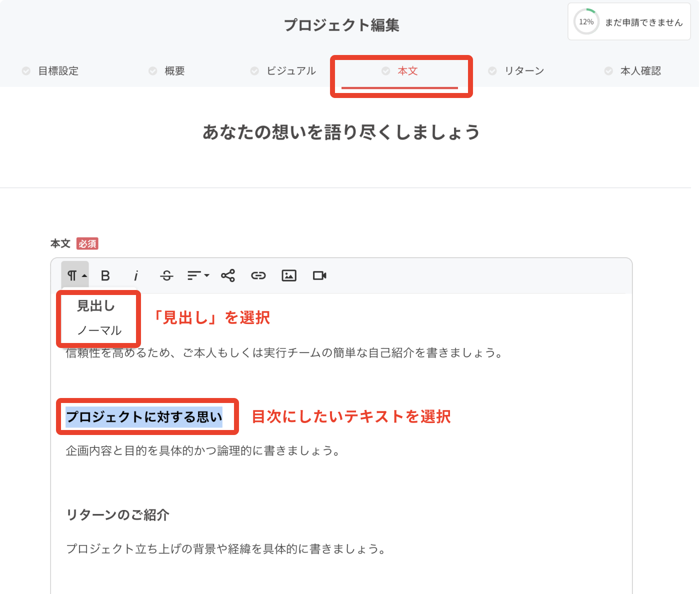
Task: Click the share icon in editor toolbar
Action: 228,275
